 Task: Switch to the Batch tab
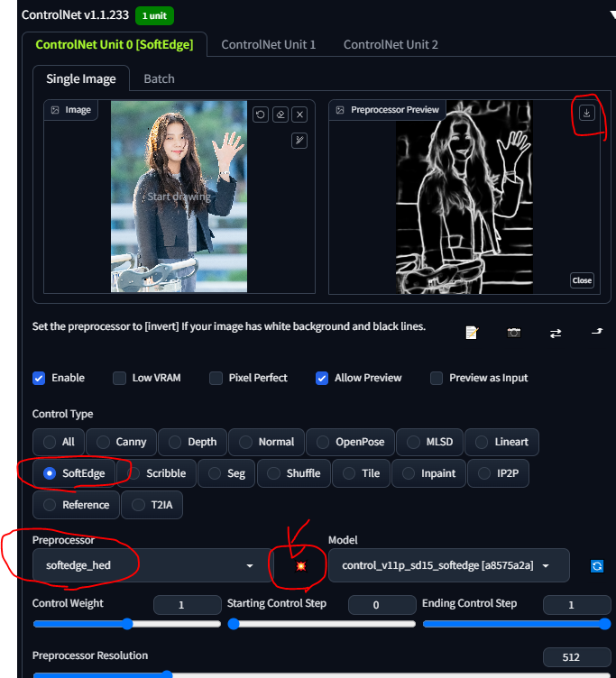[x=160, y=78]
